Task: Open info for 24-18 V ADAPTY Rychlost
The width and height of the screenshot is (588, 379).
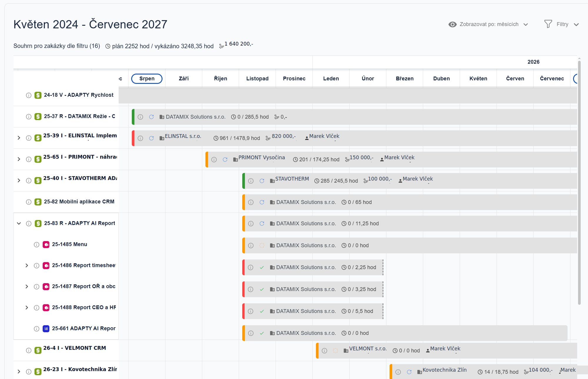Action: 29,95
